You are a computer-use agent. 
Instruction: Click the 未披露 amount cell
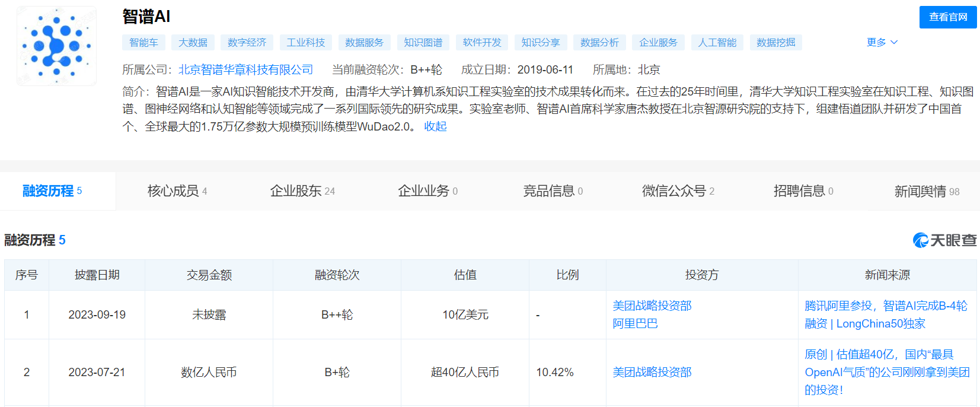pyautogui.click(x=209, y=315)
